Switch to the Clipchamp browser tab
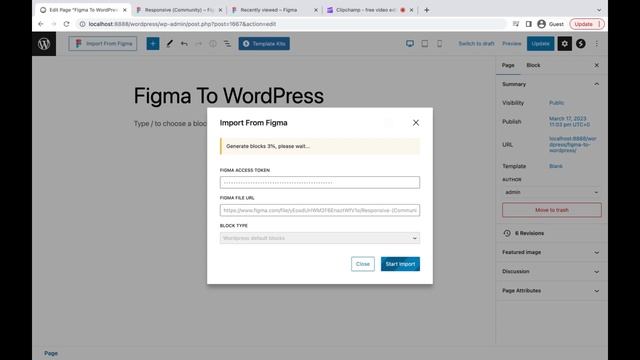Image resolution: width=640 pixels, height=360 pixels. pos(365,10)
